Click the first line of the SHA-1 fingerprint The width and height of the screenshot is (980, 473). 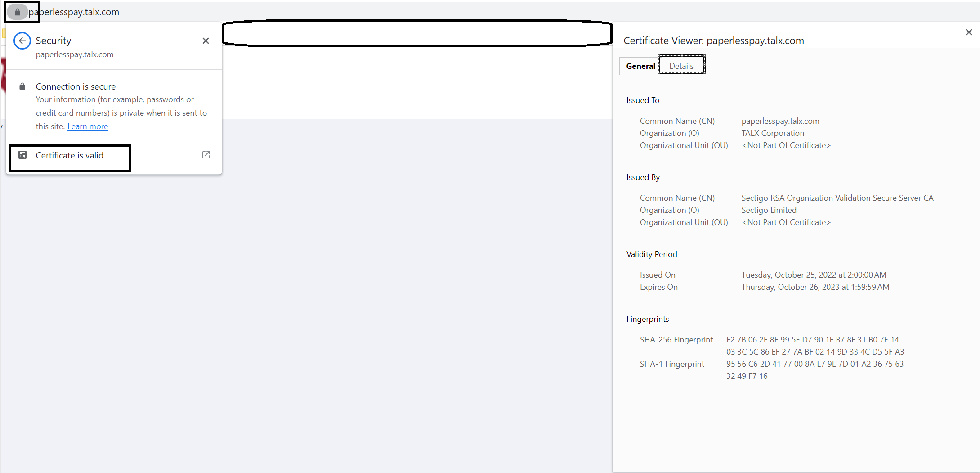(x=814, y=364)
